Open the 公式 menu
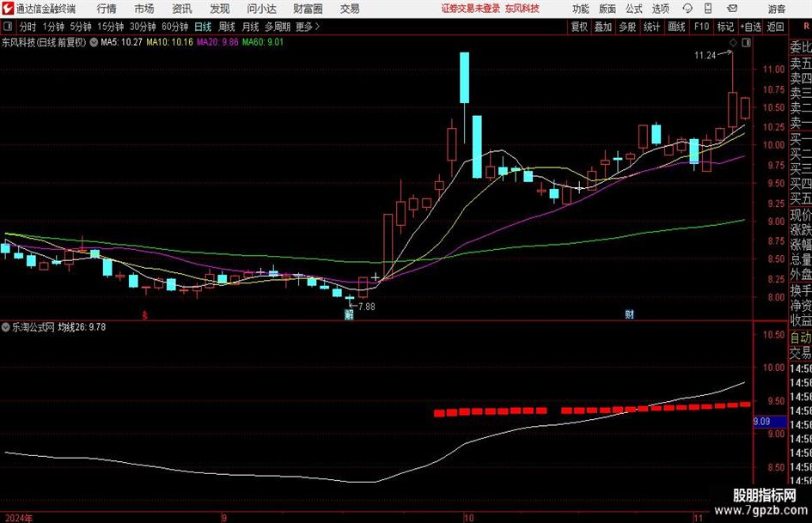Screen dimensions: 812x523 633,9
